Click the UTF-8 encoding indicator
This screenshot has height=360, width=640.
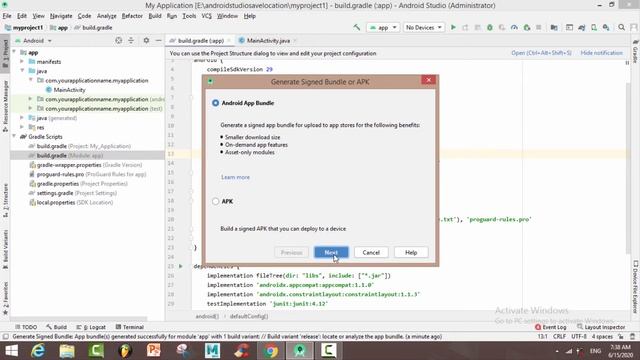(579, 336)
